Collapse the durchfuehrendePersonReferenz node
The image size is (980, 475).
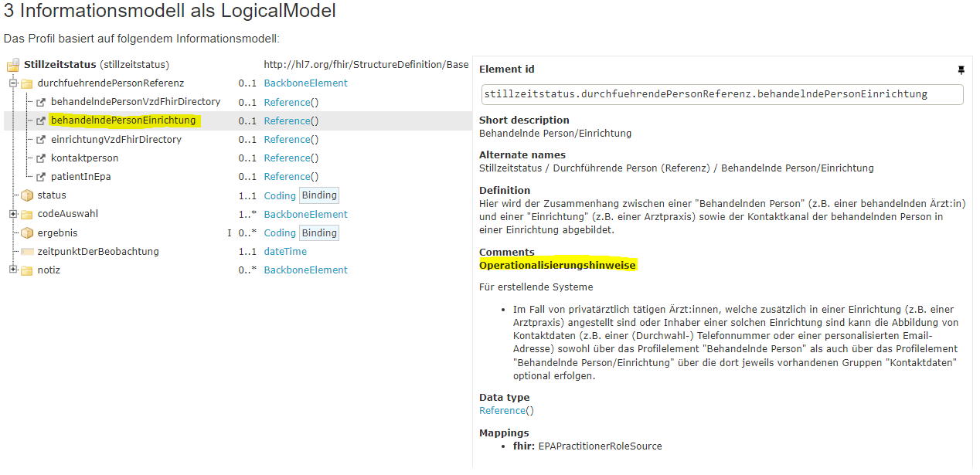pyautogui.click(x=13, y=83)
